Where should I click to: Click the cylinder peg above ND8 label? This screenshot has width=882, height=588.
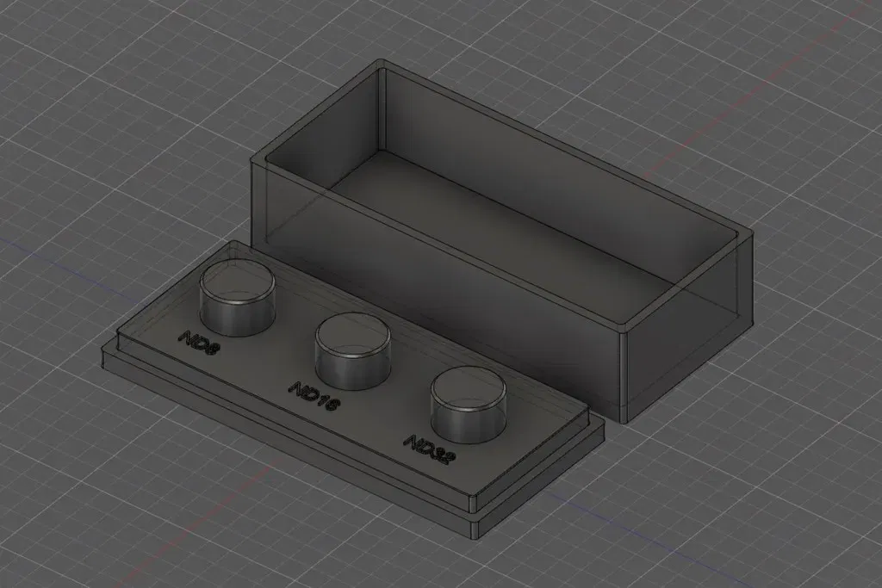point(238,297)
